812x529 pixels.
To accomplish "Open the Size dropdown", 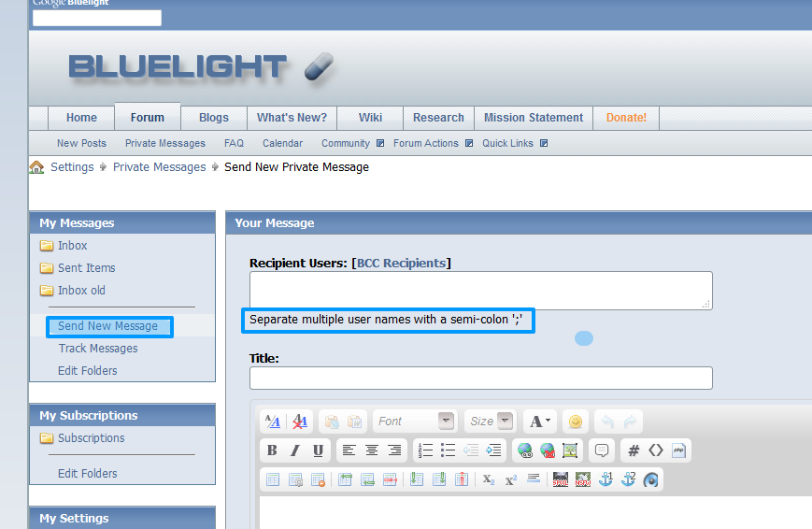I will coord(490,422).
